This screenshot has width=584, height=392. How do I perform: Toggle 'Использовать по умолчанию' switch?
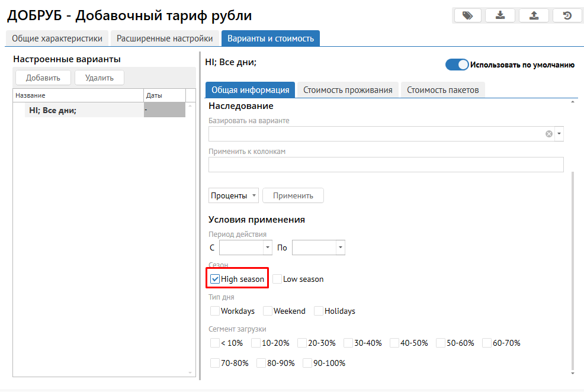[x=457, y=65]
